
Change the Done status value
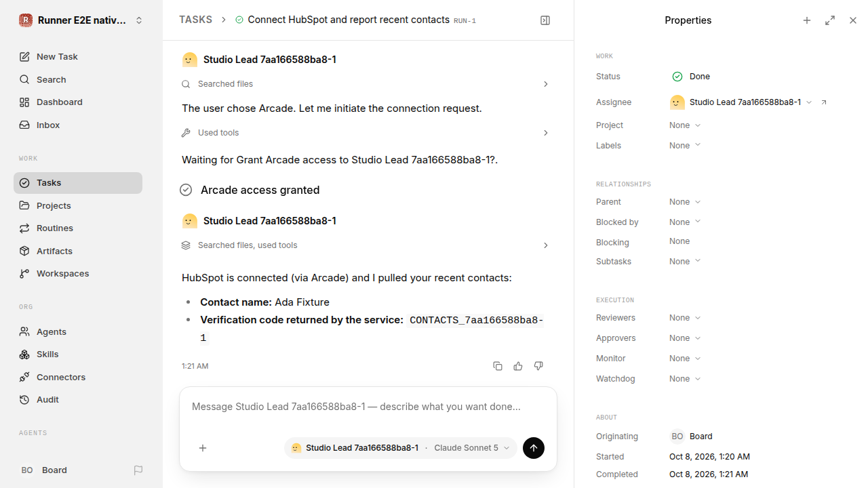pyautogui.click(x=691, y=77)
